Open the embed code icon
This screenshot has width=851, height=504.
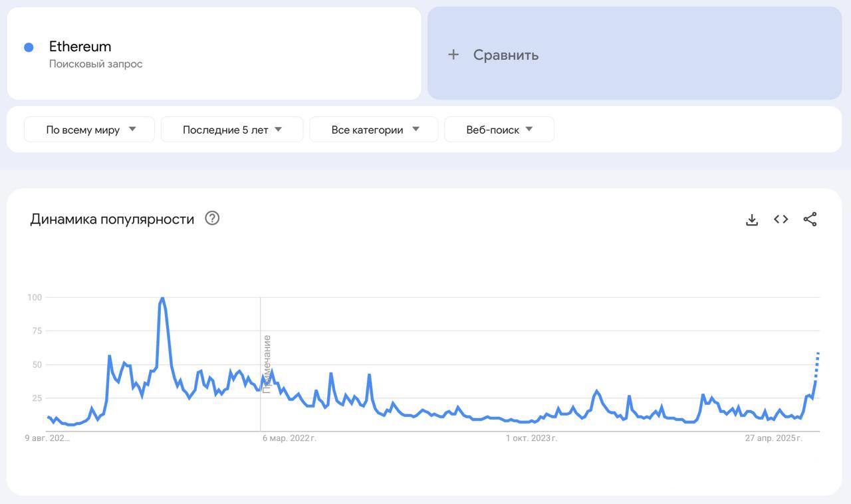tap(781, 219)
